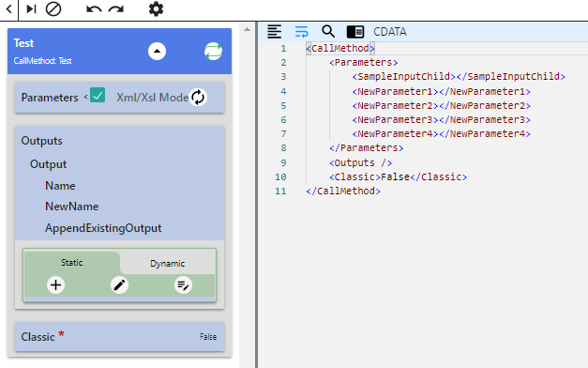Click the NewParameter4 element line

[x=442, y=133]
